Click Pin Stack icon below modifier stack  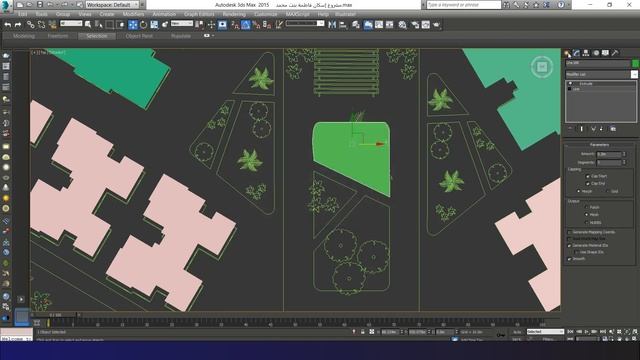pyautogui.click(x=570, y=129)
